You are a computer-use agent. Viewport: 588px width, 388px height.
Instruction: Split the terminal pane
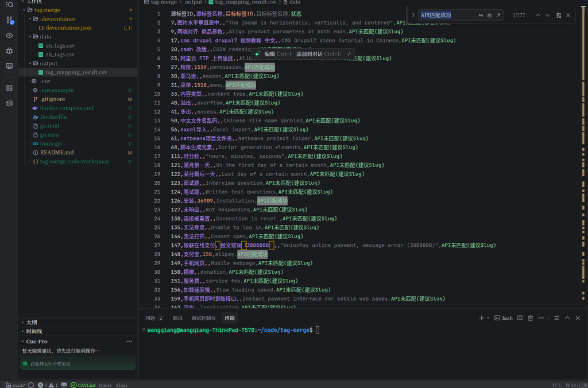(520, 318)
